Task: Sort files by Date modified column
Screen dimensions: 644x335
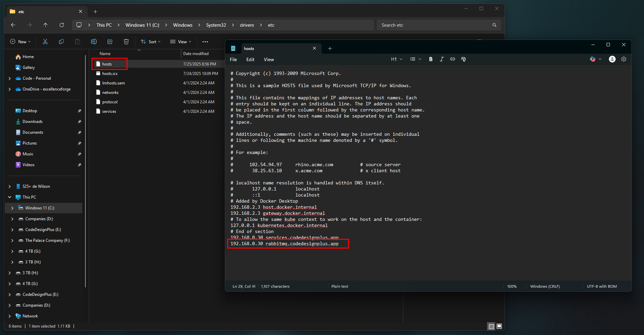Action: coord(196,54)
